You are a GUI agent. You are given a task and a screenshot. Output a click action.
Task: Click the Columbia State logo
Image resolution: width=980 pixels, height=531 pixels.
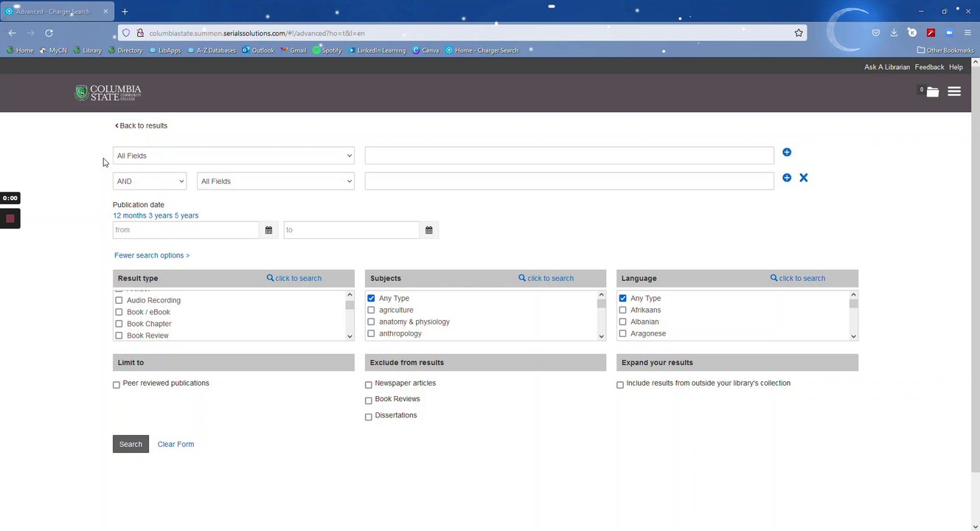pos(108,93)
